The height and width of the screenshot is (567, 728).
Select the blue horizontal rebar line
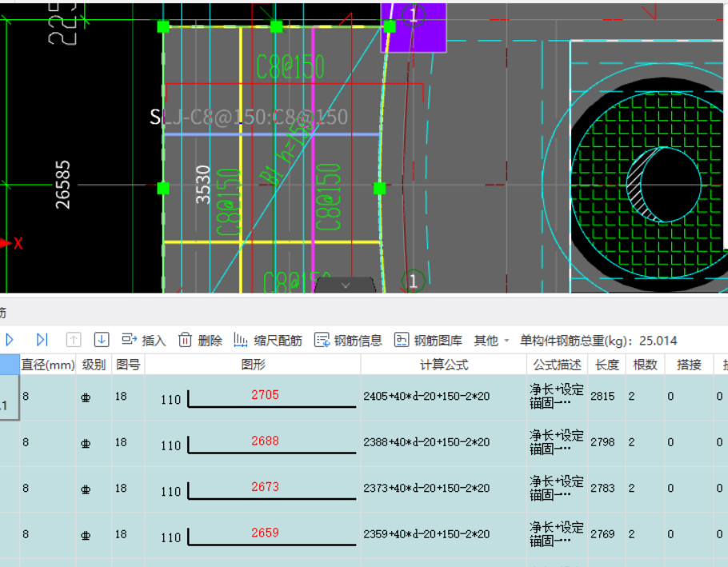click(272, 134)
